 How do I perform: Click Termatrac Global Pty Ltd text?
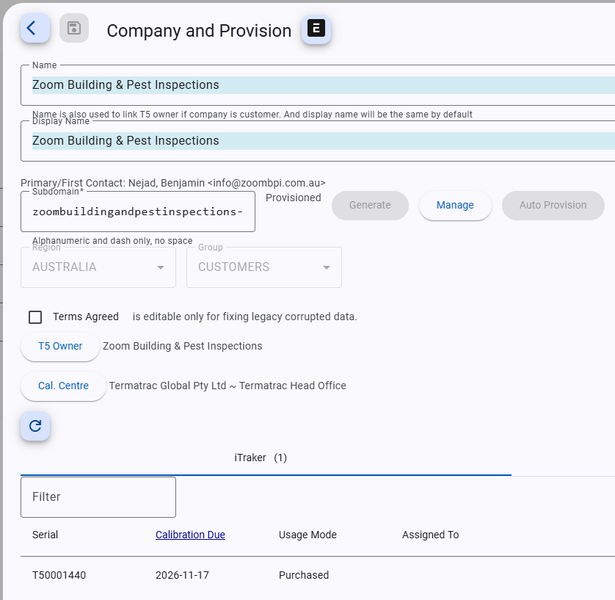tap(167, 386)
